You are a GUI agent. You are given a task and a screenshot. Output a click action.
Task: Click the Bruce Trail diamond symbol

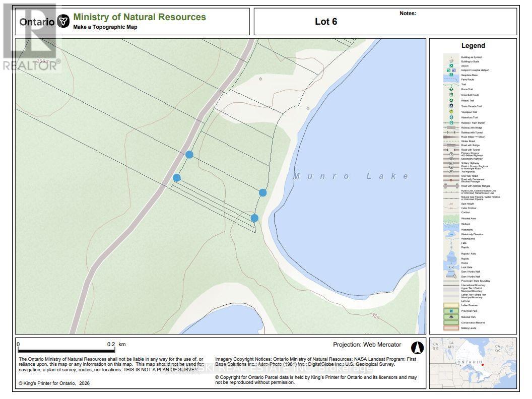[x=451, y=89]
